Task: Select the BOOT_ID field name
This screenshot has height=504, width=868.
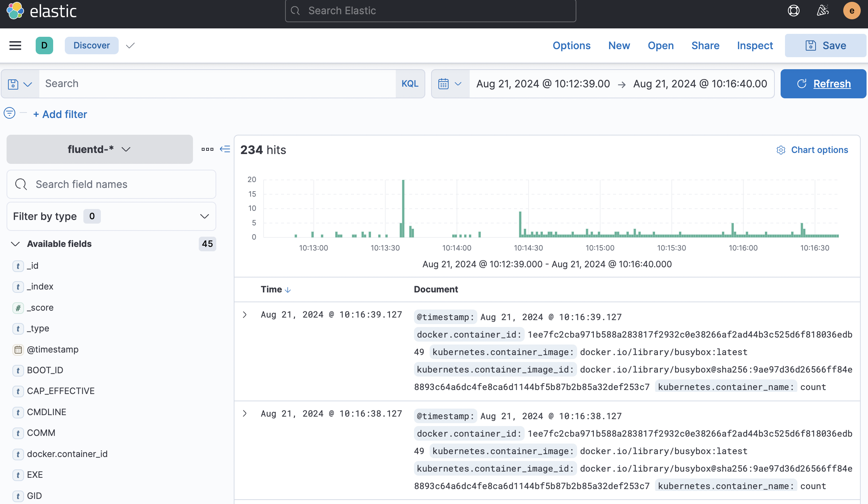Action: coord(45,370)
